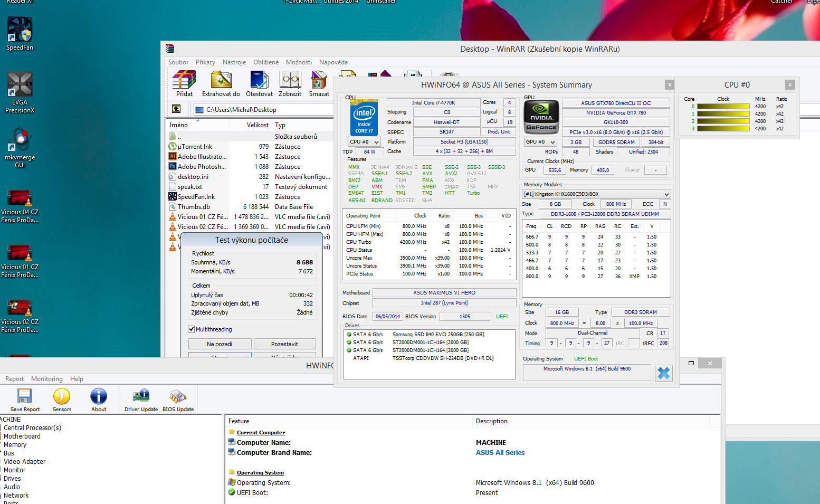Click core 3 clock bar in CPU #0 window
Image resolution: width=820 pixels, height=504 pixels.
[723, 129]
